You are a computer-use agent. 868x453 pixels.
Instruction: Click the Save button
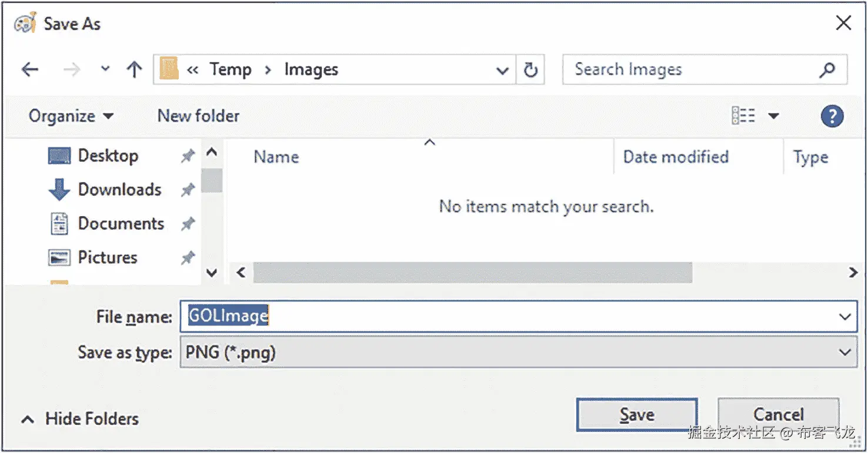point(636,414)
